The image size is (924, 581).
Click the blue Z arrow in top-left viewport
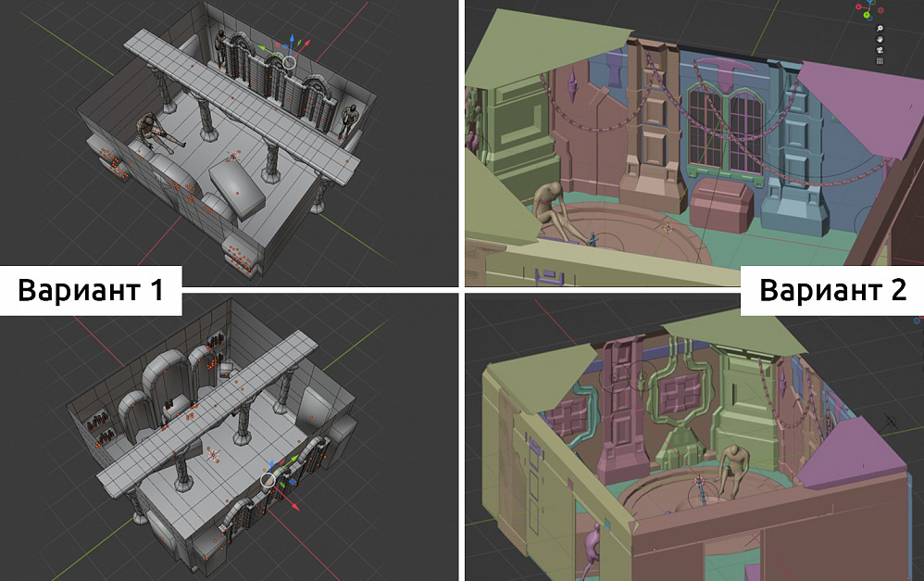coord(291,42)
